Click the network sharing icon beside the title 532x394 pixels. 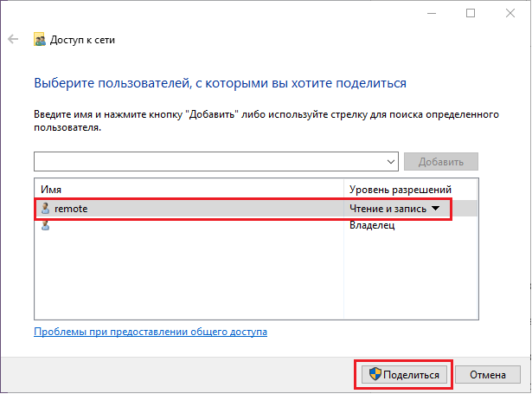click(40, 40)
